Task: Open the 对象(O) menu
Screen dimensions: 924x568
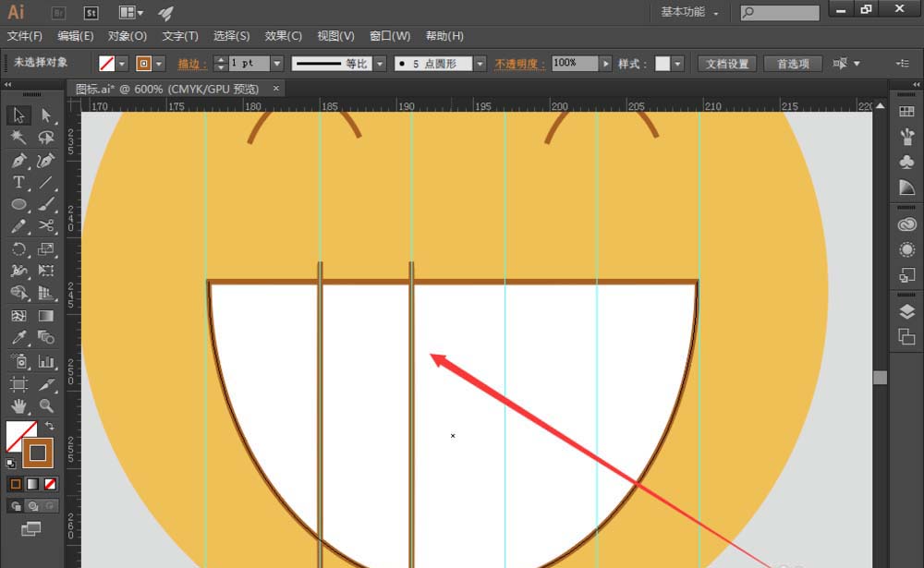Action: click(128, 36)
